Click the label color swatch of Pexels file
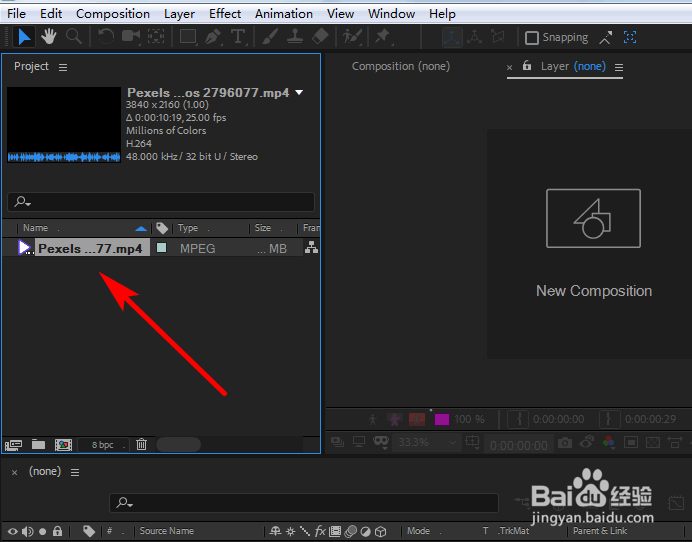The image size is (692, 542). (x=162, y=248)
